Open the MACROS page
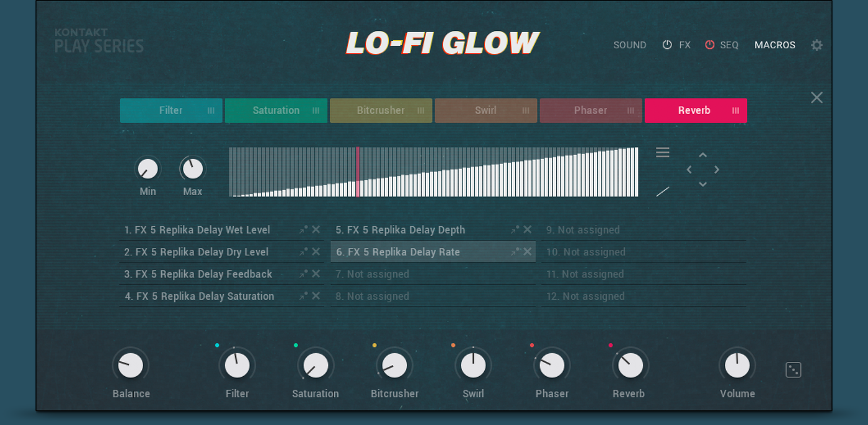Viewport: 868px width, 425px height. (x=775, y=45)
